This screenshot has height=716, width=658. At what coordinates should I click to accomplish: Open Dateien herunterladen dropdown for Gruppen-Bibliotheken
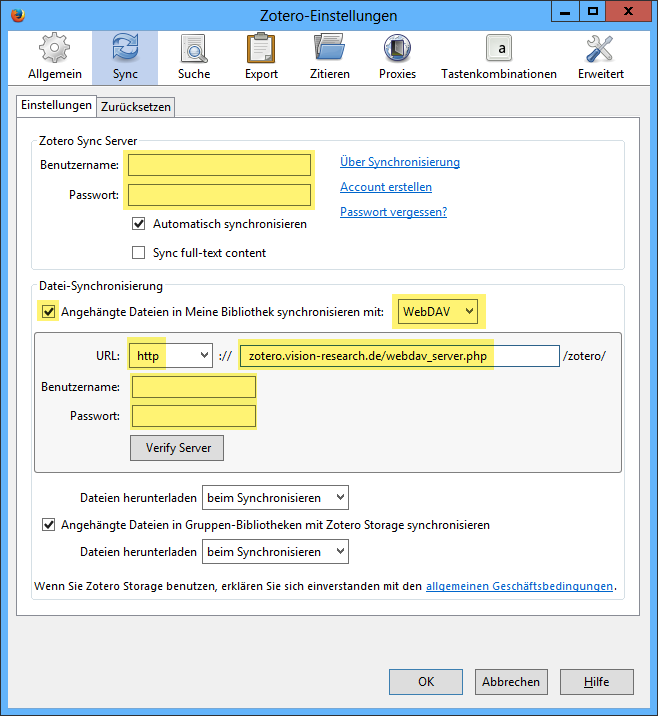point(275,552)
